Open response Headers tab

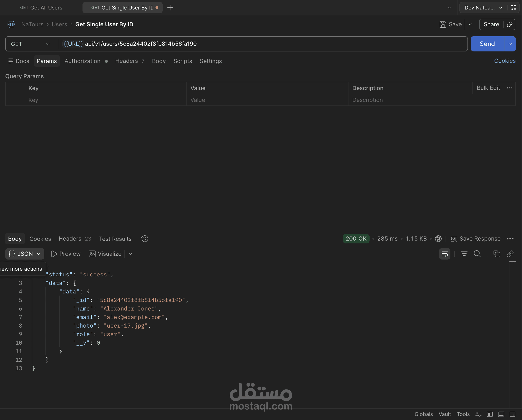click(x=70, y=239)
